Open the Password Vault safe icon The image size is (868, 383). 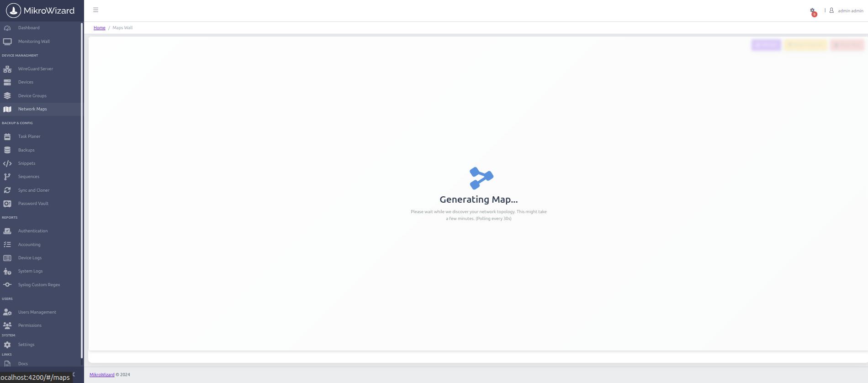(7, 204)
